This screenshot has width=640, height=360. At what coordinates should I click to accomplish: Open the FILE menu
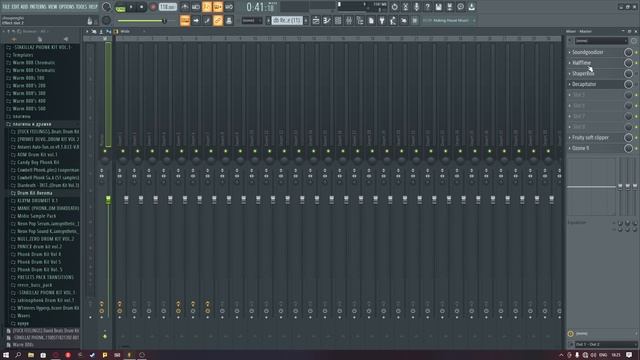click(x=6, y=7)
